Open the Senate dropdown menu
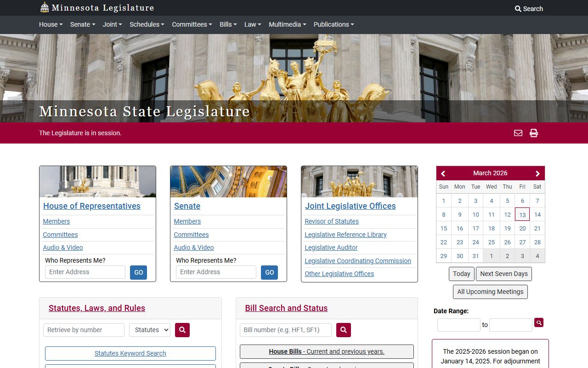Image resolution: width=588 pixels, height=368 pixels. point(83,24)
